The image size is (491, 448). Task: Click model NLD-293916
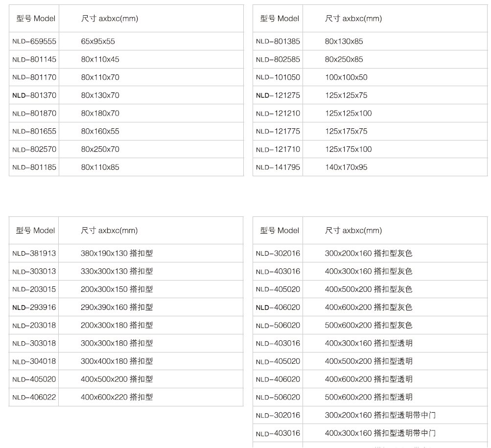[34, 307]
